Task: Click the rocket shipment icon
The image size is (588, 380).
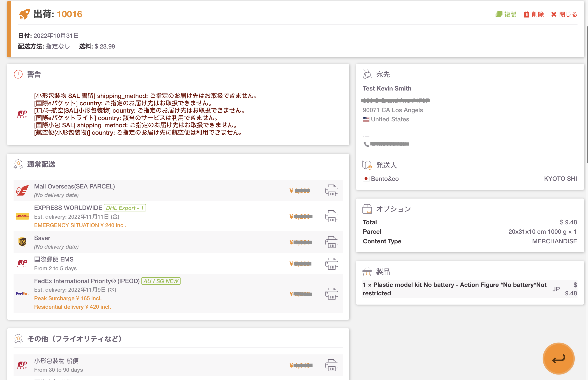Action: click(x=24, y=14)
